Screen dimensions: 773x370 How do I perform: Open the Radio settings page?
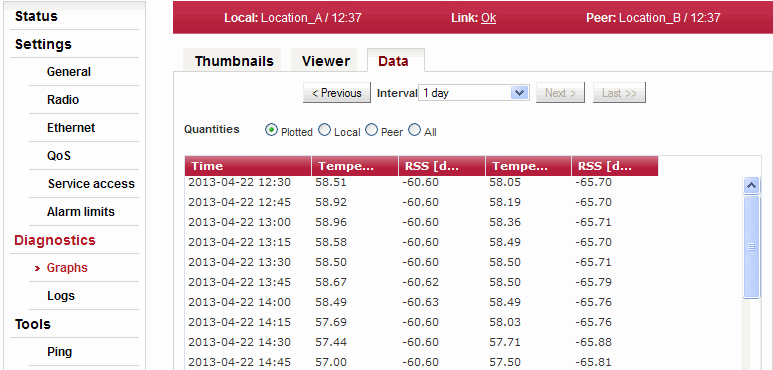(63, 100)
